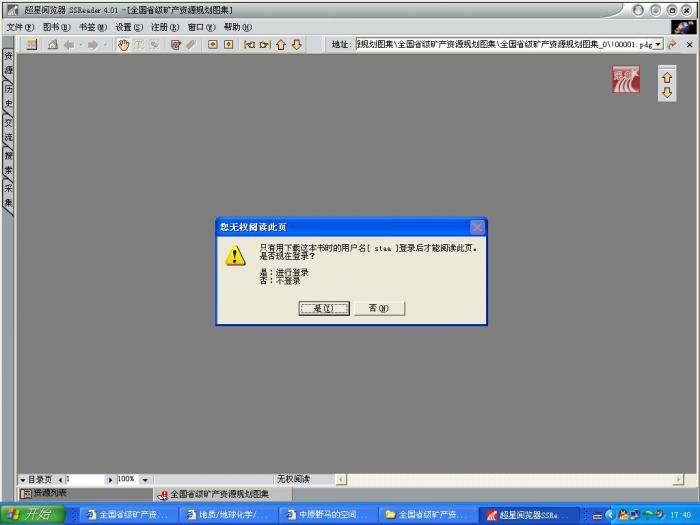This screenshot has height=525, width=700.
Task: Expand the 100% zoom dropdown
Action: (x=145, y=480)
